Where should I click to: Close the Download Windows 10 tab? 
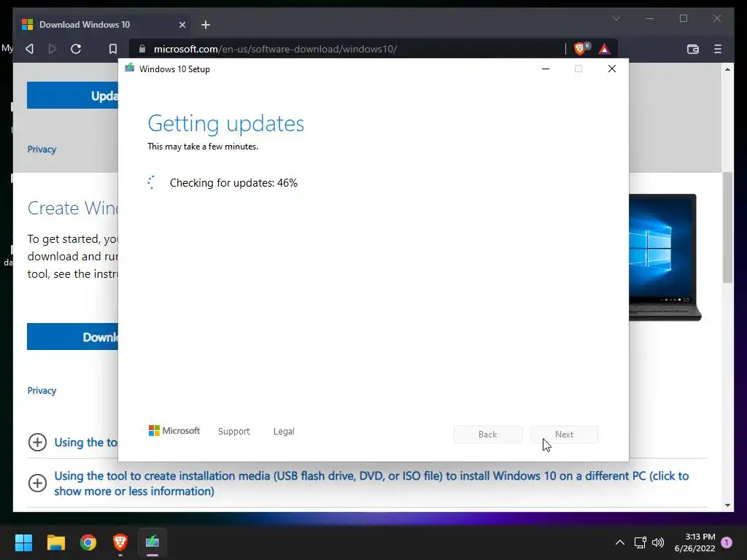pos(182,25)
